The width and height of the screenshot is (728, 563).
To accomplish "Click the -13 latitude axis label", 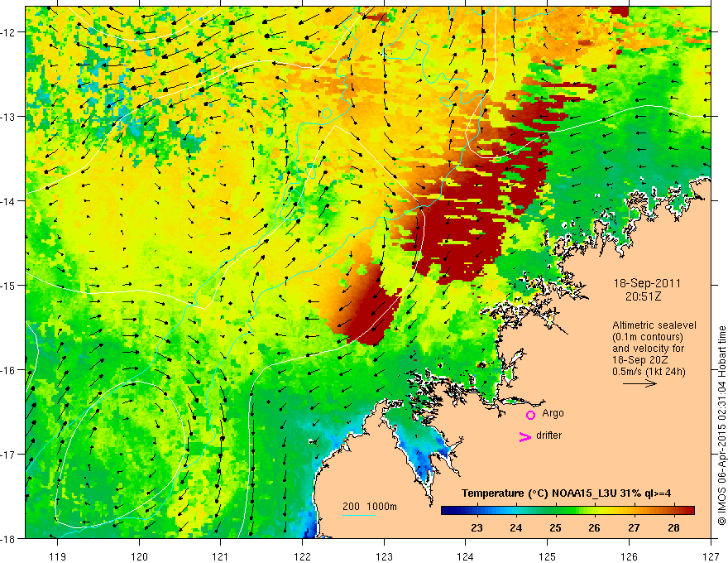I will [x=8, y=117].
